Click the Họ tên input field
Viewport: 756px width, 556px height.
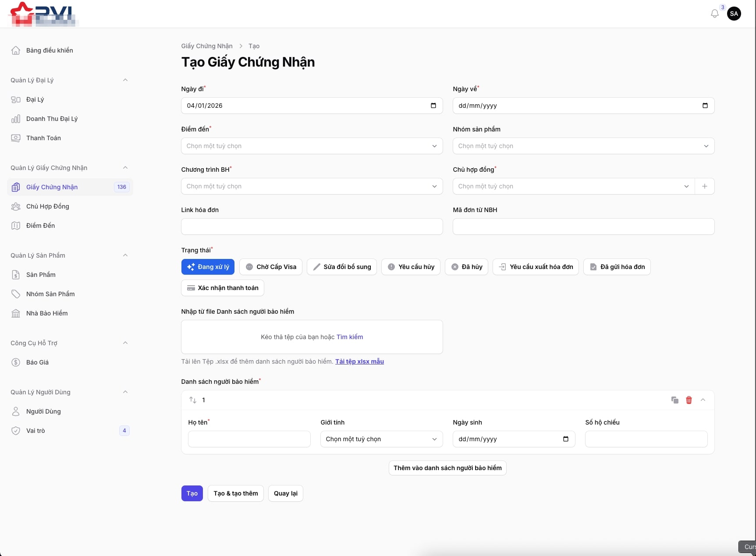[249, 439]
